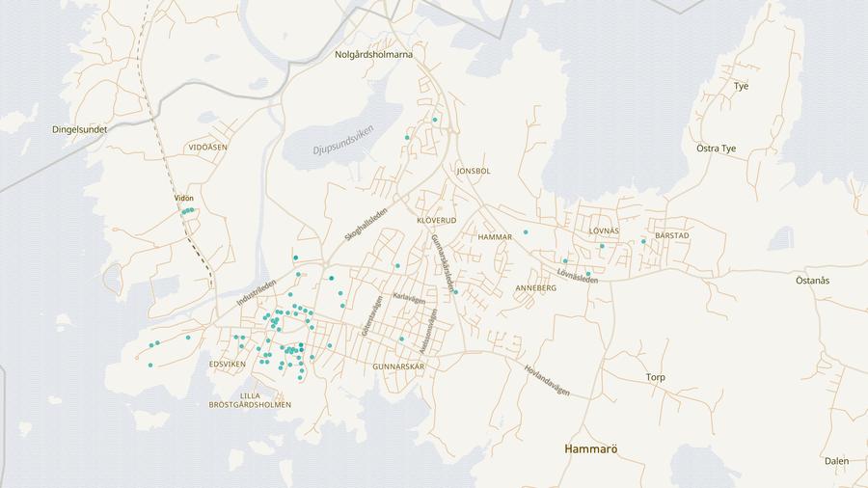Click the Östanås label on the map

pos(812,281)
